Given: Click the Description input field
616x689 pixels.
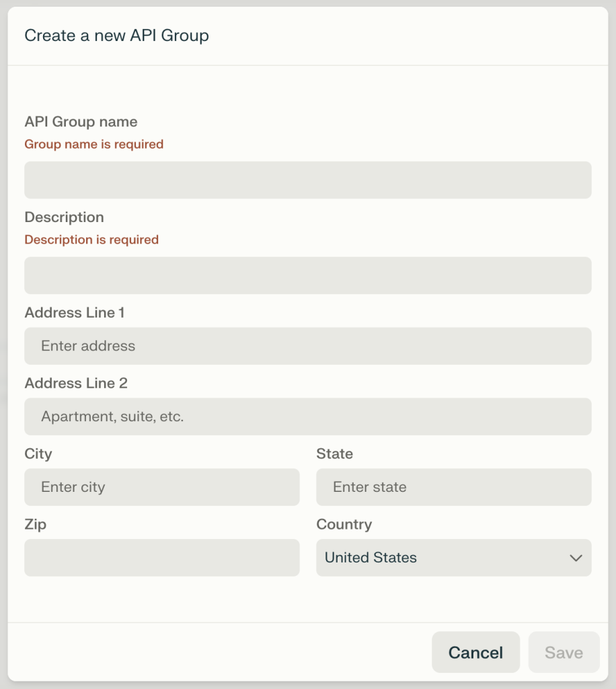Looking at the screenshot, I should click(308, 275).
